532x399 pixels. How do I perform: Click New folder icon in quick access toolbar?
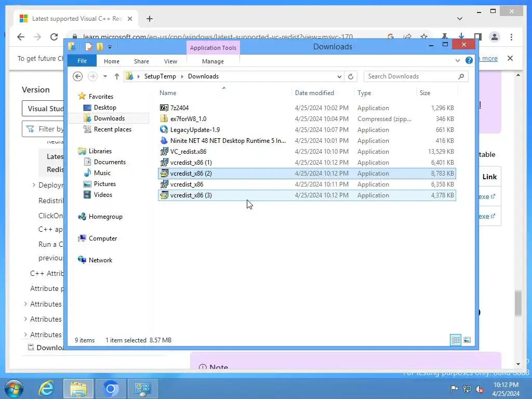coord(100,47)
